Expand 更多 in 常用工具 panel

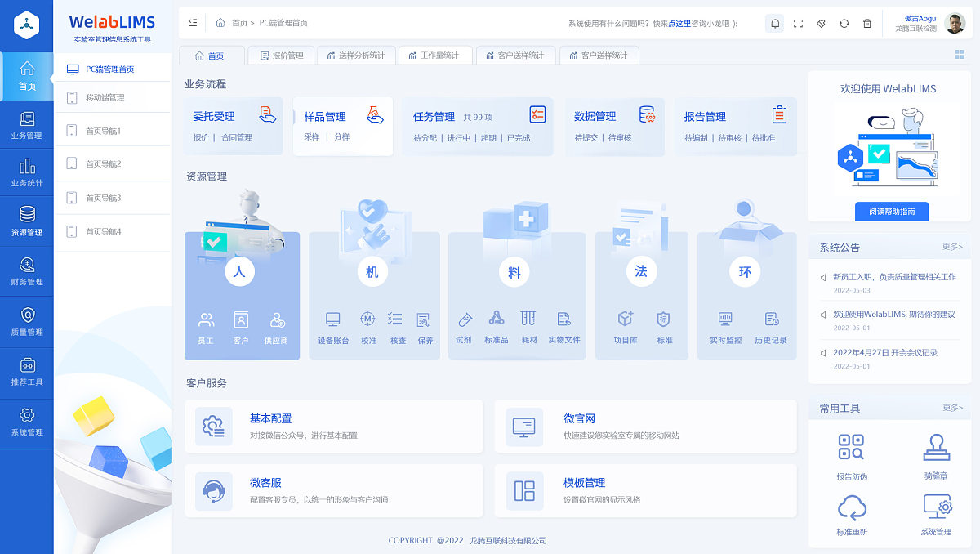(952, 408)
